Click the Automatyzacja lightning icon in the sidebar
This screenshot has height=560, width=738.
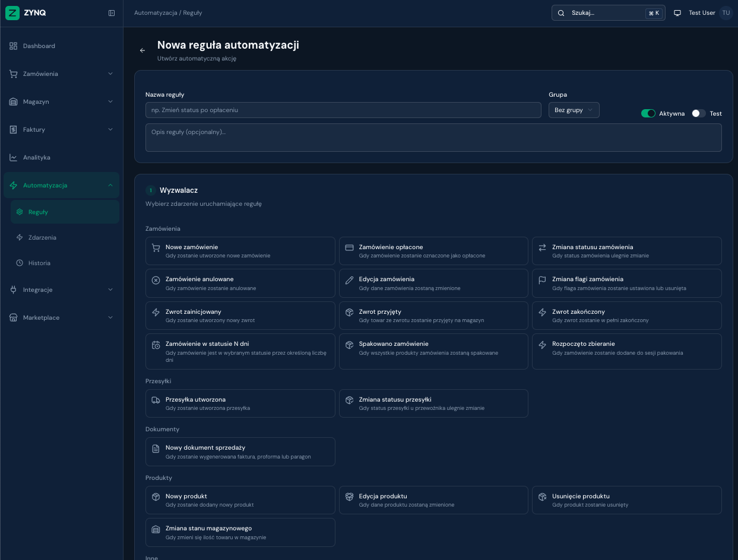click(x=14, y=185)
